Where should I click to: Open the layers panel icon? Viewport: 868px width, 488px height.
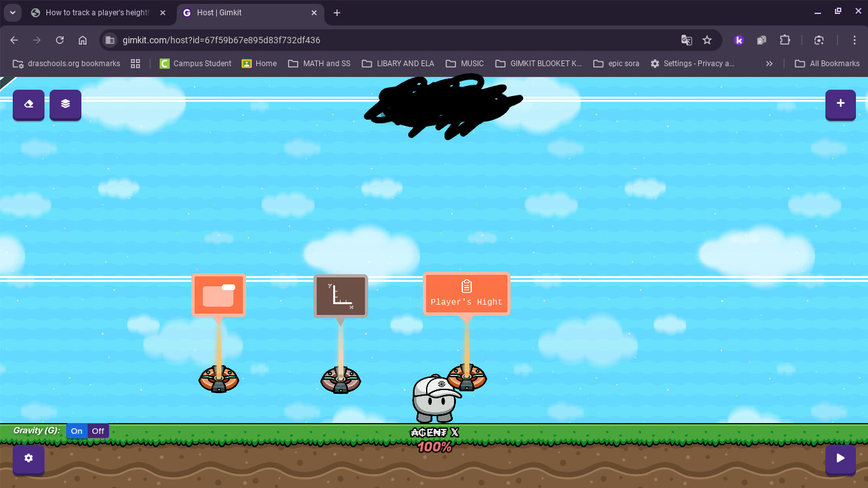coord(65,104)
